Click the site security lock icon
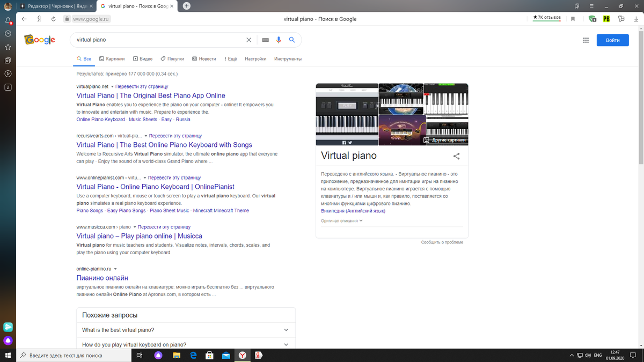This screenshot has height=362, width=644. point(67,19)
